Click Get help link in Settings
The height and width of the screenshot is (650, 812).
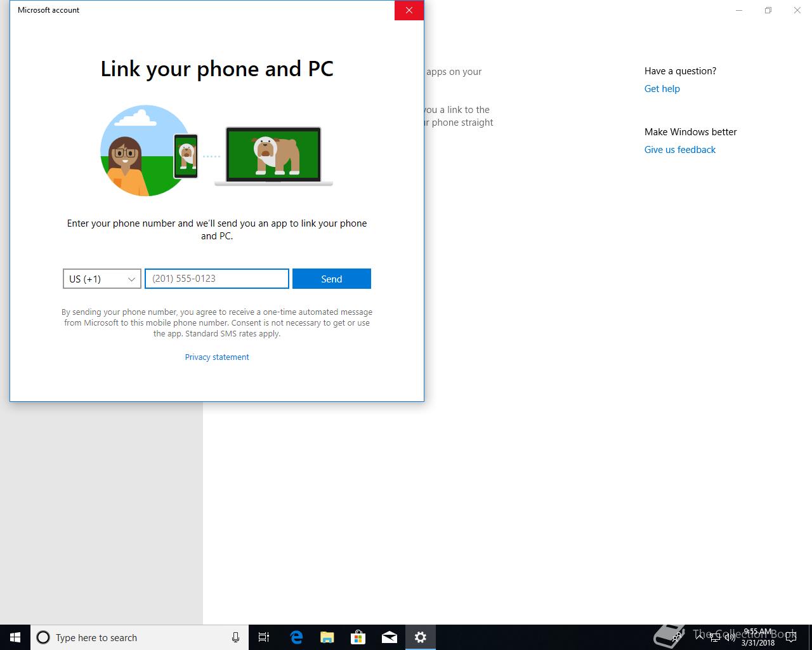(x=662, y=89)
